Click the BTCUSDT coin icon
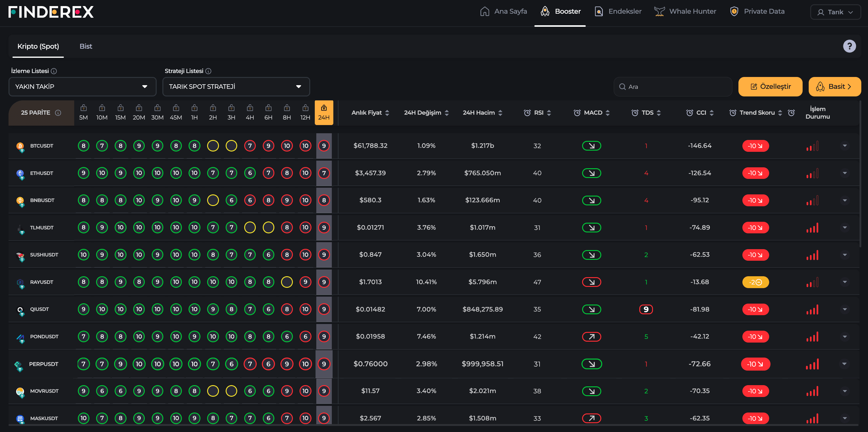Screen dimensions: 868x432 click(x=20, y=146)
